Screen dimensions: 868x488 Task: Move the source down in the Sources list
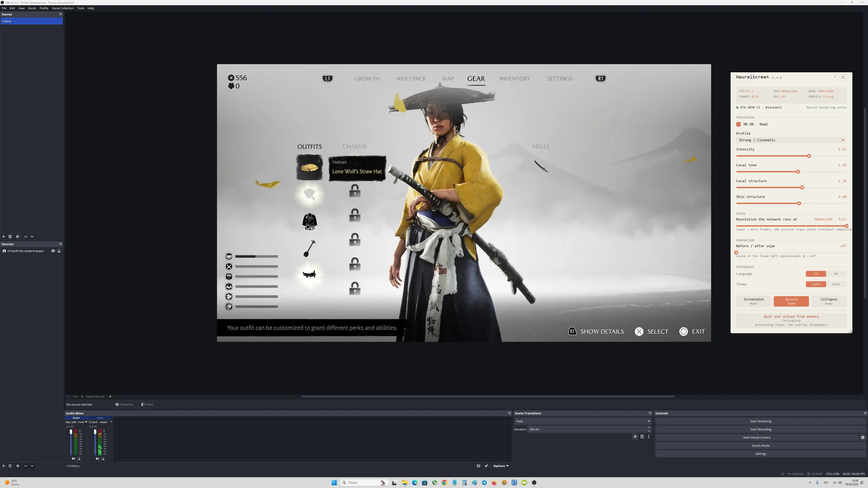pyautogui.click(x=32, y=466)
